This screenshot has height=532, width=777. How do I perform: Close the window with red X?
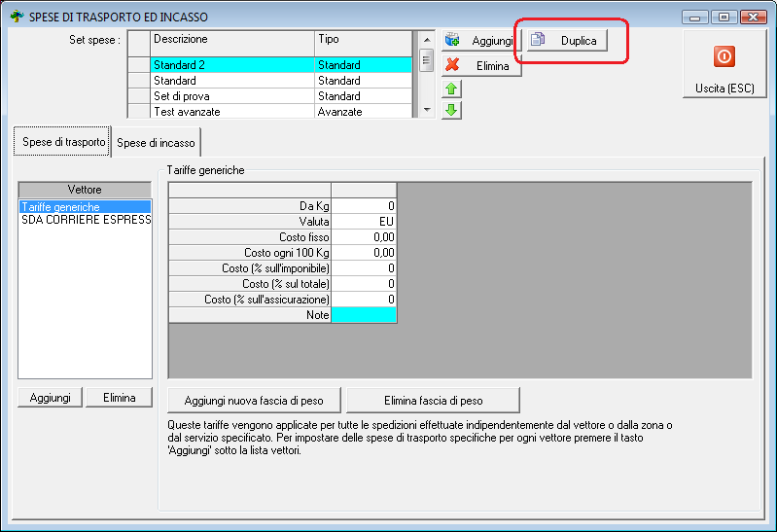(754, 18)
